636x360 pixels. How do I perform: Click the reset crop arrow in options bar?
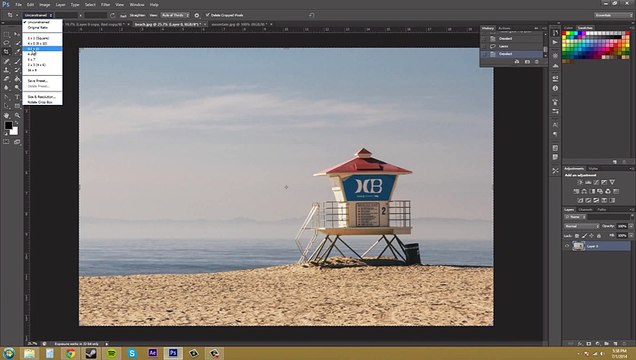click(312, 15)
